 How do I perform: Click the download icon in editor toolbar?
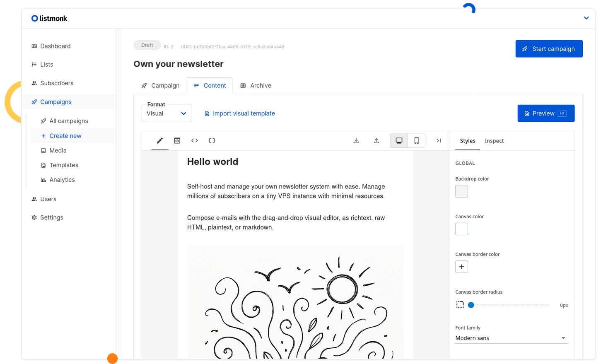tap(356, 141)
